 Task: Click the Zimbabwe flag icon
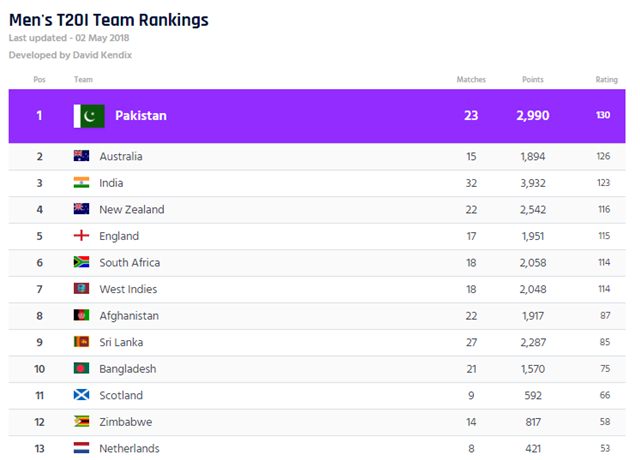pyautogui.click(x=81, y=421)
